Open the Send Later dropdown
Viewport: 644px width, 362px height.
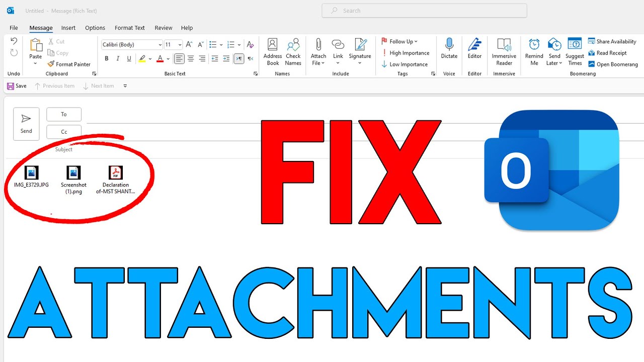pyautogui.click(x=554, y=59)
